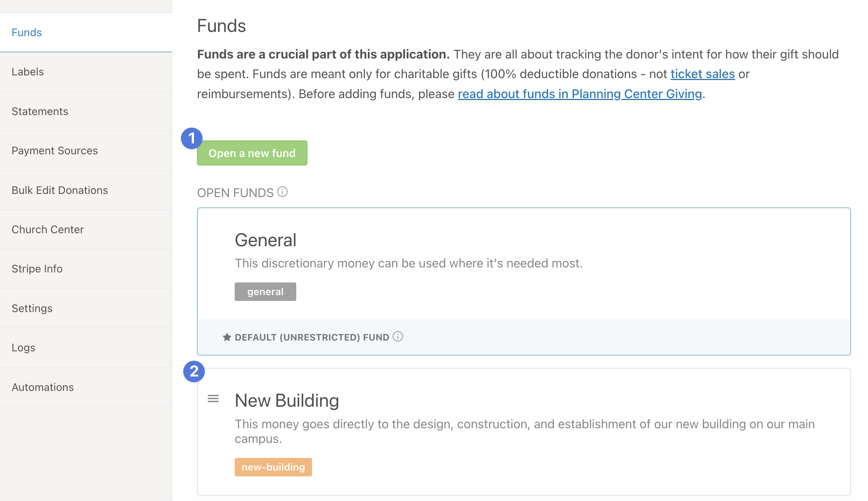Open the General fund title
Screen dimensions: 868x501
[265, 240]
